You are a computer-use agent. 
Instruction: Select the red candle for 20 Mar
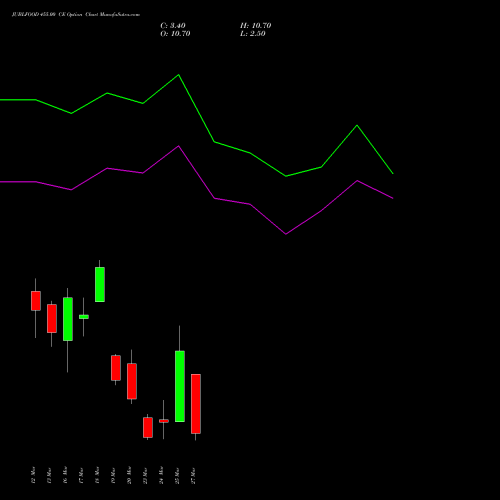[132, 381]
